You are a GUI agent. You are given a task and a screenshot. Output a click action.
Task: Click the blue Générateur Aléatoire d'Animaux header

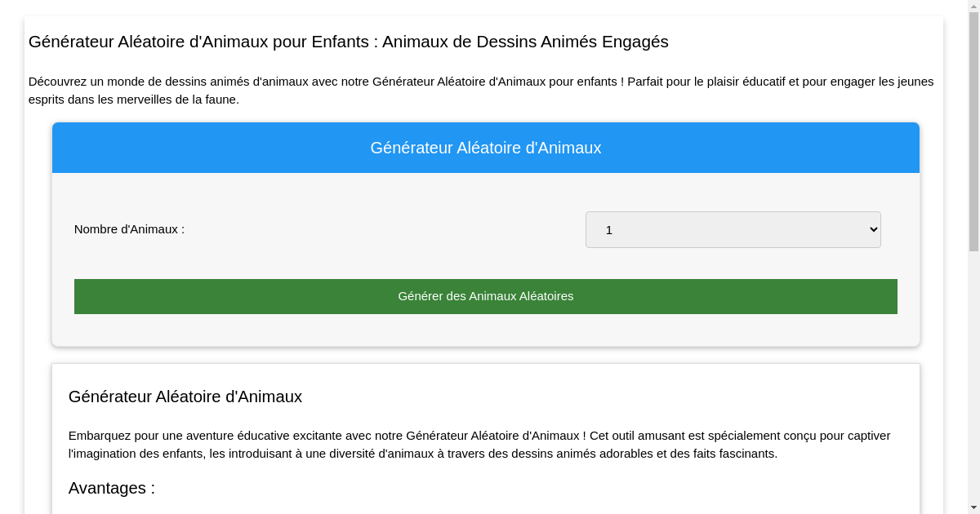(x=486, y=148)
